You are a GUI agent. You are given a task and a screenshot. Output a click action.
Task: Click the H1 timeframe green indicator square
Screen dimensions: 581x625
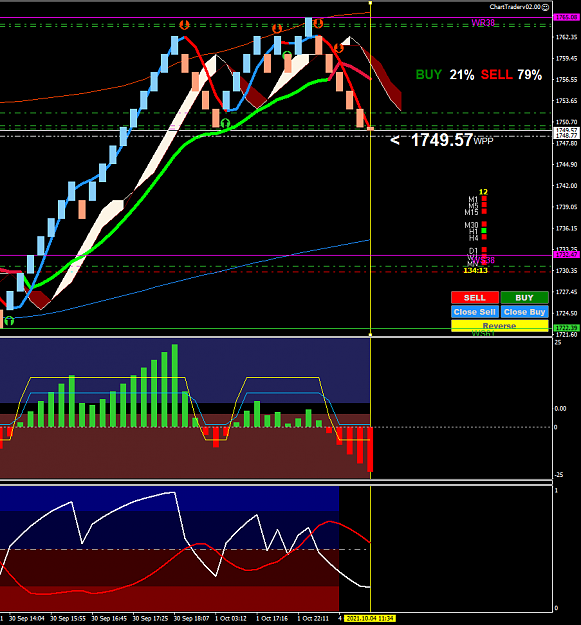(x=484, y=230)
